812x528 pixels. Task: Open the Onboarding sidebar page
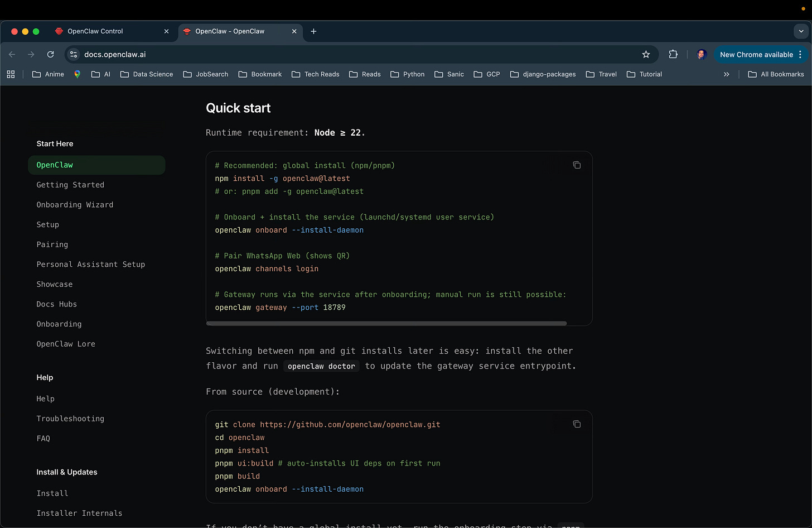(x=59, y=324)
